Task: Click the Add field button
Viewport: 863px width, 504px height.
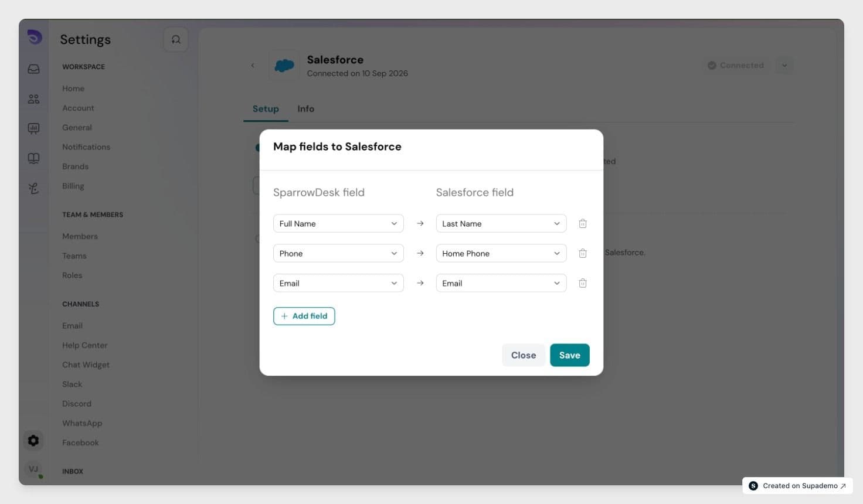Action: click(304, 316)
